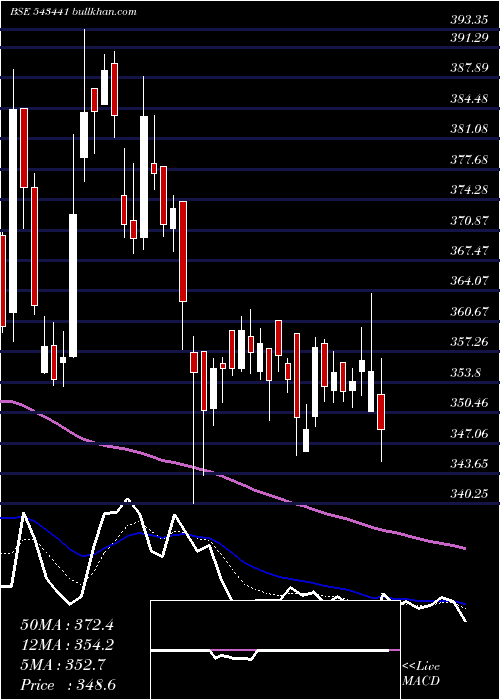Screen dimensions: 500x700
Task: Click the 353.8 price level label
Action: click(x=466, y=372)
